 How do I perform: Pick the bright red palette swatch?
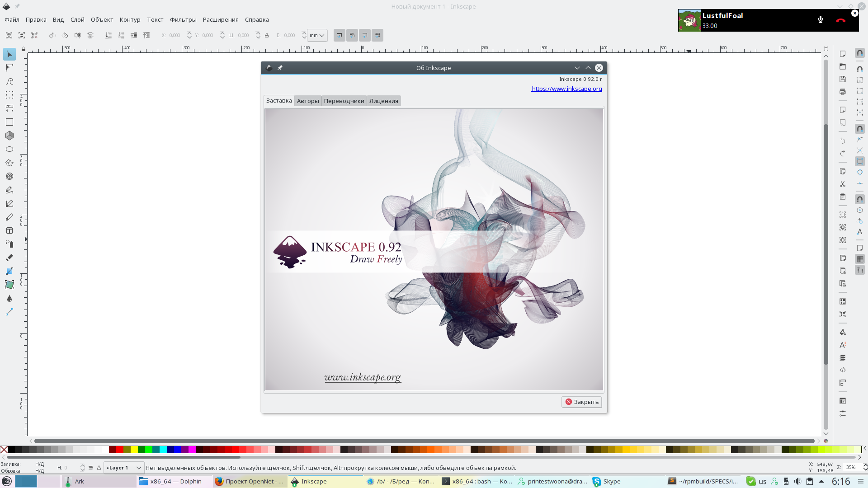pyautogui.click(x=120, y=450)
